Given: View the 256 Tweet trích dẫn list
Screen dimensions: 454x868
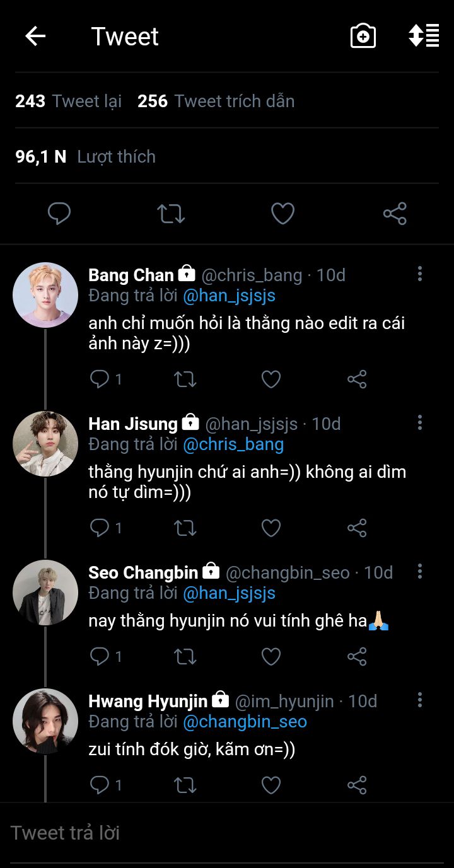Looking at the screenshot, I should 216,101.
